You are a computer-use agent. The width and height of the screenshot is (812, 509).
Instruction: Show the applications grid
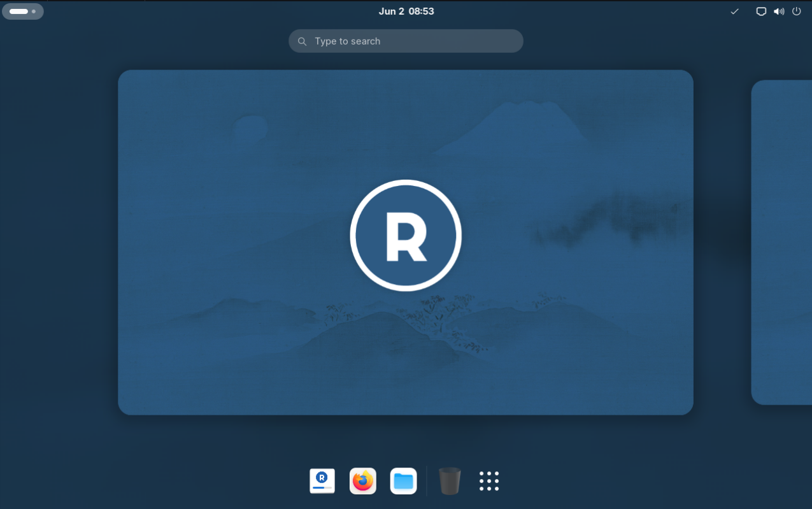(489, 481)
